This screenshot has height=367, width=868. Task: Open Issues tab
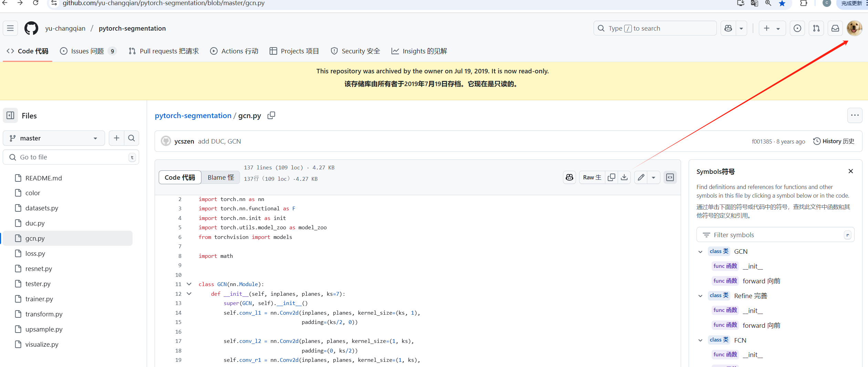[x=88, y=51]
